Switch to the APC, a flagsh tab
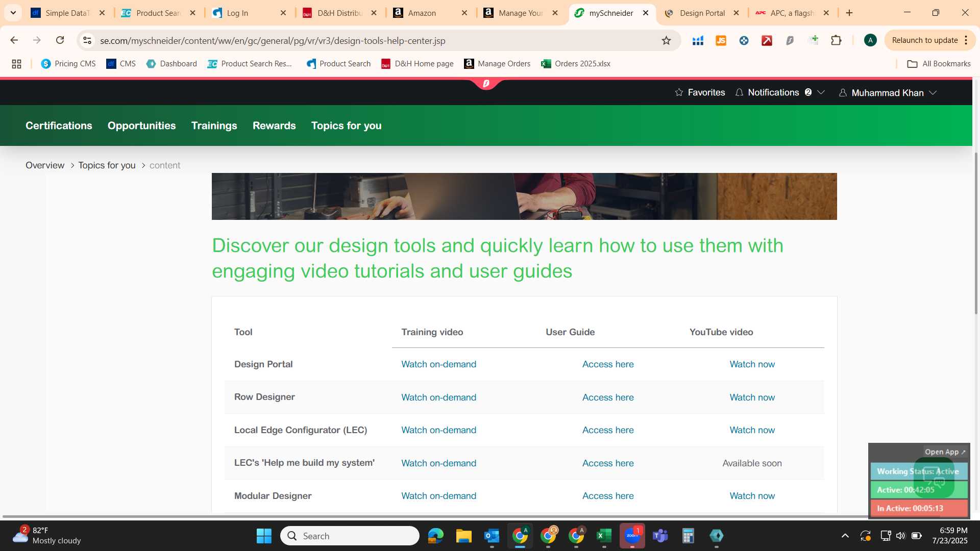The width and height of the screenshot is (980, 551). (792, 13)
